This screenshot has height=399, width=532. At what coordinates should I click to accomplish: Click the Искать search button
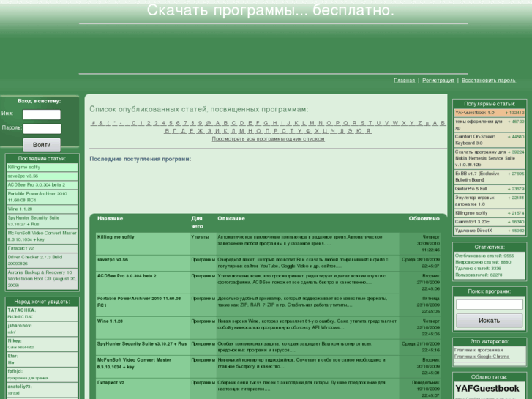click(489, 320)
